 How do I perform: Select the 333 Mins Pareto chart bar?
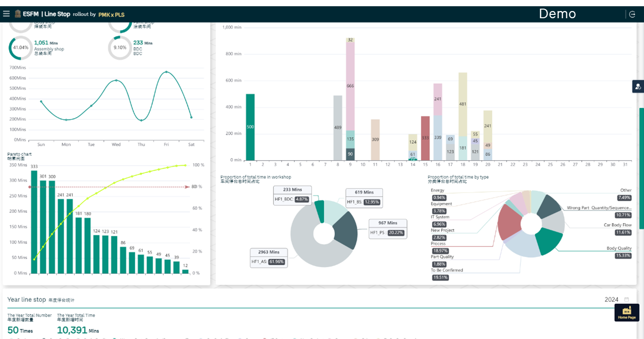(34, 222)
